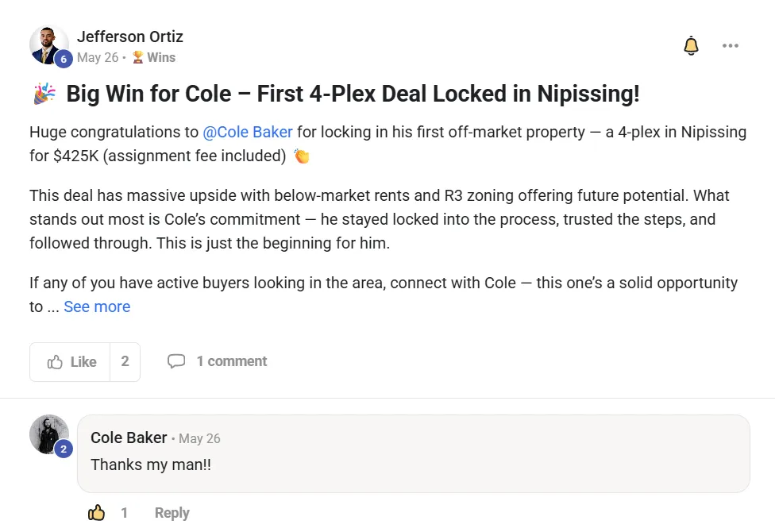Open Jefferson Ortiz's author name link

point(130,37)
